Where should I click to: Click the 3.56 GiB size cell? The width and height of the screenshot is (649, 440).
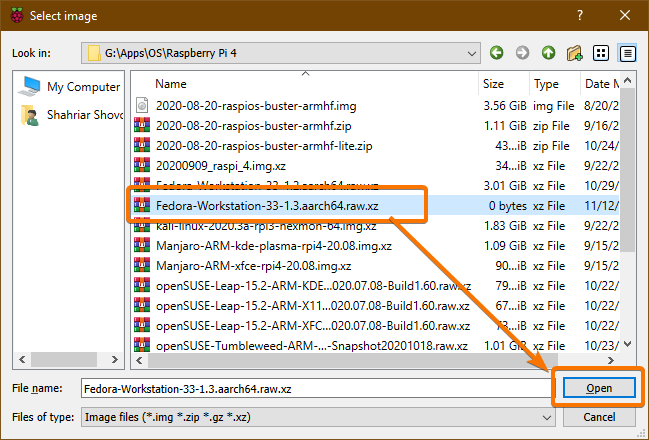point(505,106)
